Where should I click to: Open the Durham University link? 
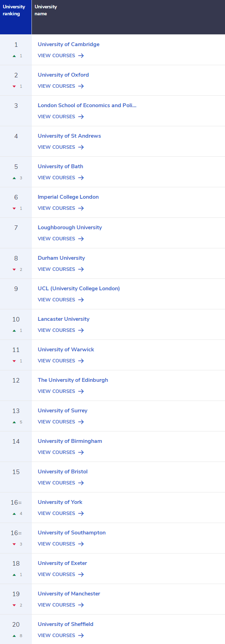click(x=61, y=258)
